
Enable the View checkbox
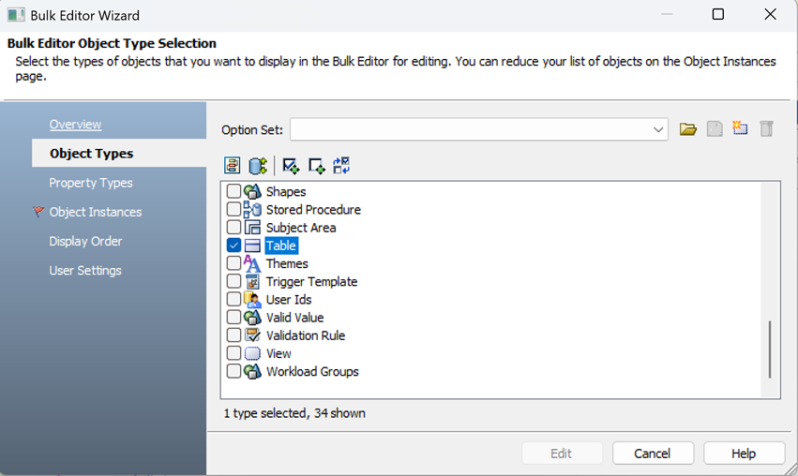click(233, 354)
